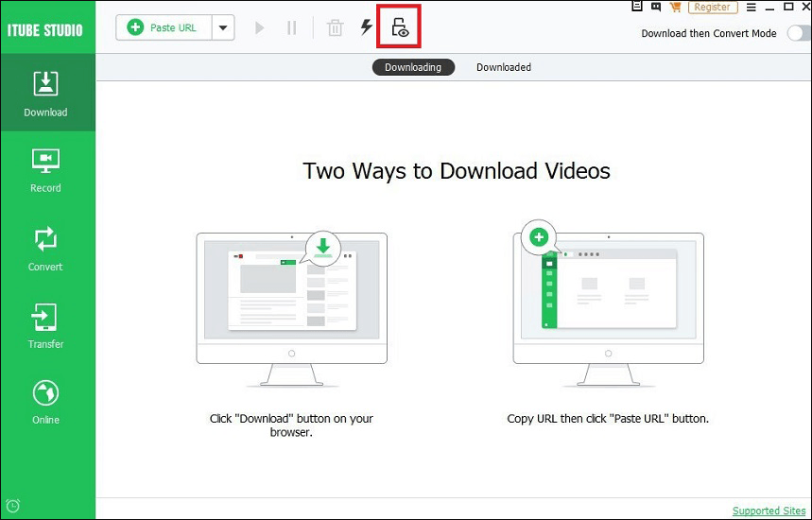Click the trash delete icon in toolbar
Screen dimensions: 812x520
pos(335,28)
